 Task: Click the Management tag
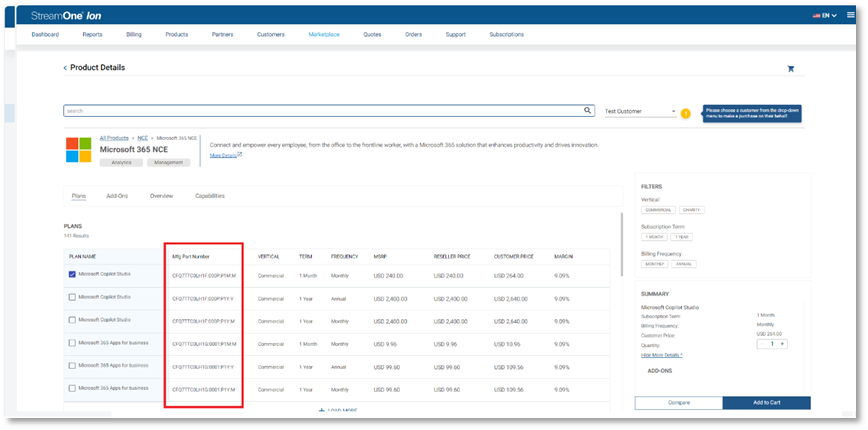tap(169, 163)
